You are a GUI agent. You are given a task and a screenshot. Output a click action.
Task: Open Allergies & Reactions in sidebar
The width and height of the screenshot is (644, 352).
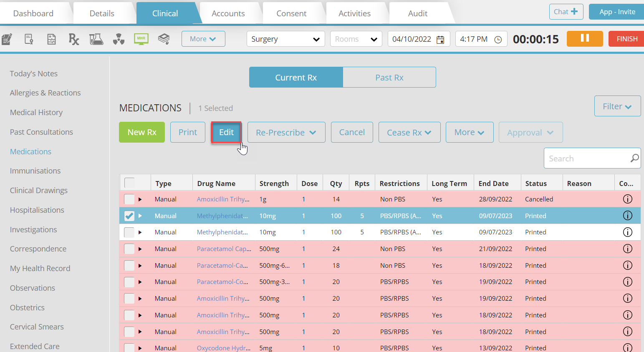[x=45, y=93]
